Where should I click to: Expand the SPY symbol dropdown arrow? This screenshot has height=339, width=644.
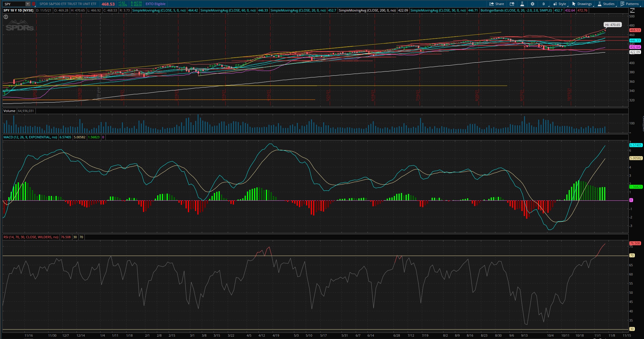click(x=27, y=4)
